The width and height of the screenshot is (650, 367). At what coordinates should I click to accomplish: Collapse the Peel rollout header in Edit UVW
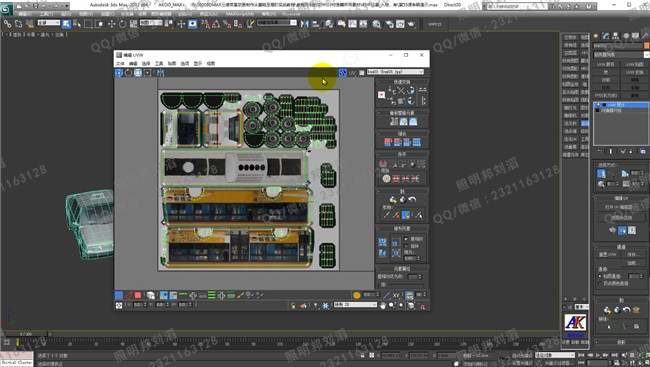402,191
